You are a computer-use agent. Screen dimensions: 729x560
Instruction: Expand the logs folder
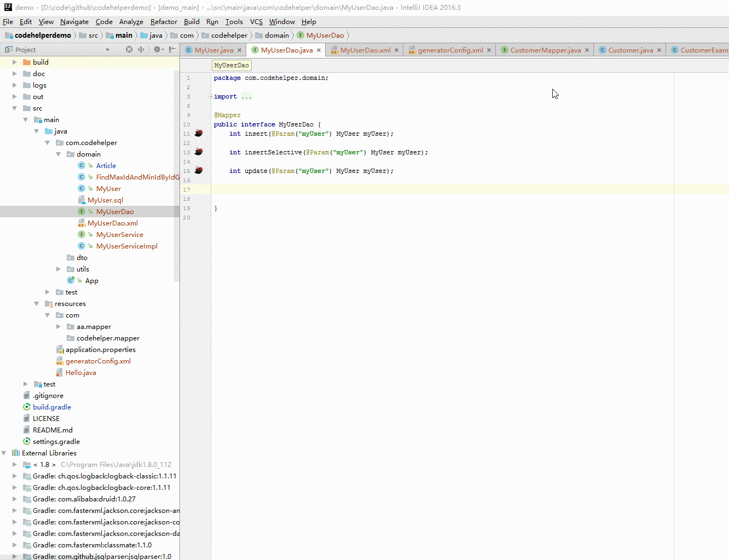tap(15, 85)
